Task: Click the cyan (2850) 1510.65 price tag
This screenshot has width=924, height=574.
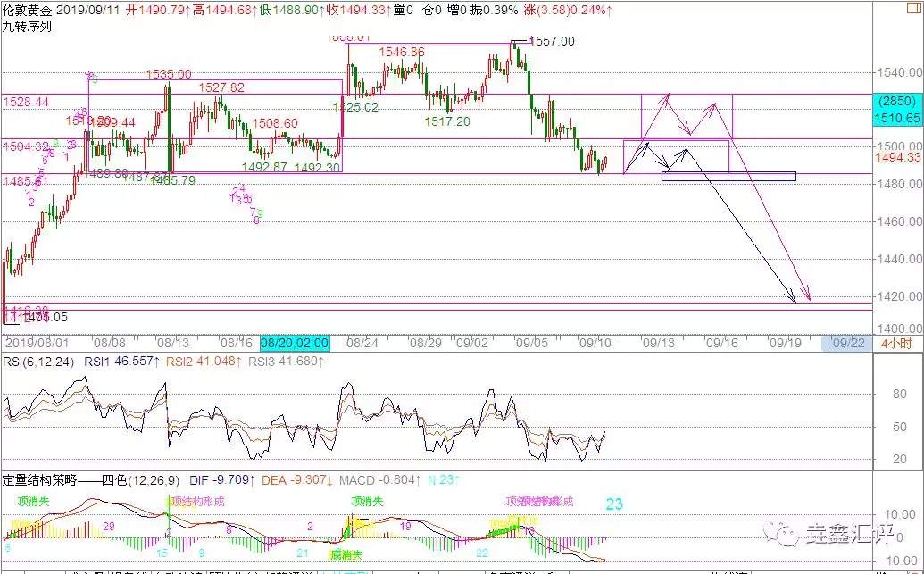Action: pyautogui.click(x=896, y=110)
